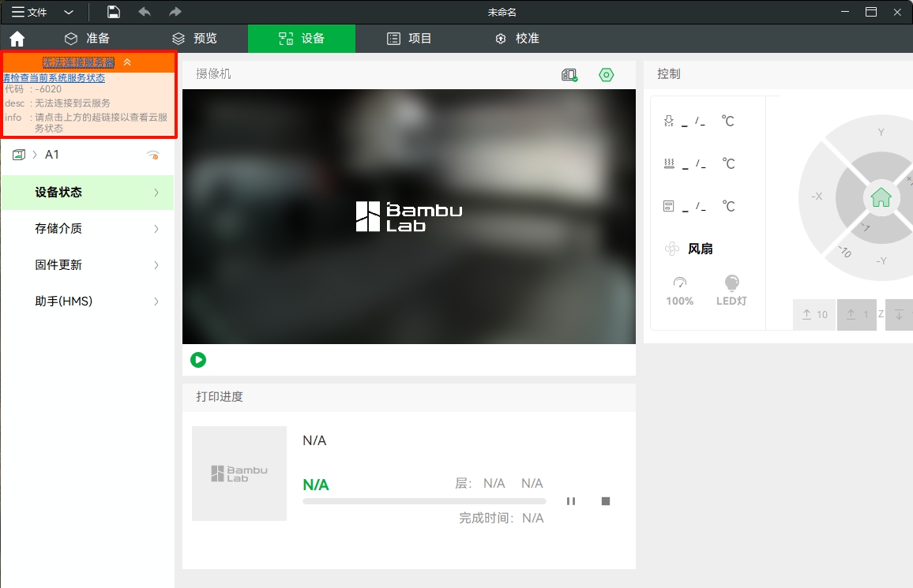
Task: Open the 助手(HMS) section
Action: click(x=88, y=301)
